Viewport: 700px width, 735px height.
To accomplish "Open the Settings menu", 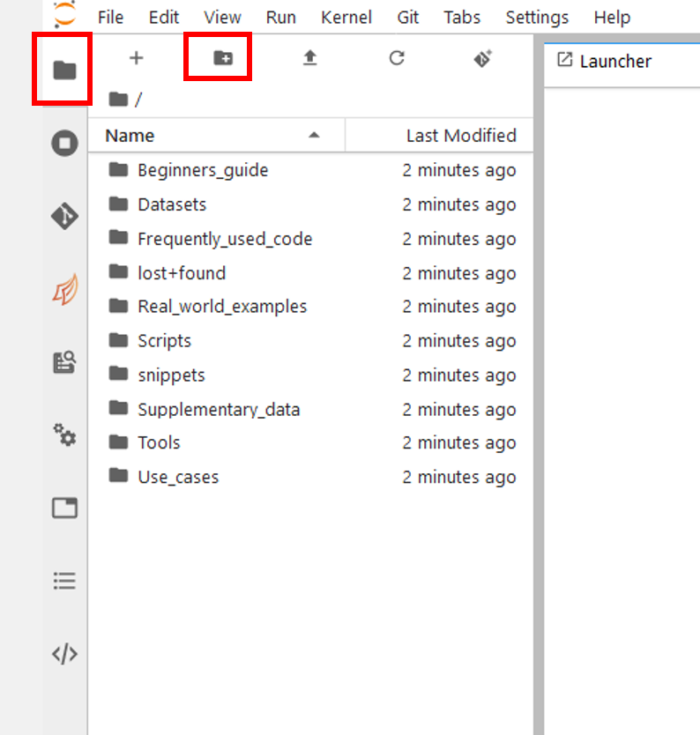I will point(537,18).
